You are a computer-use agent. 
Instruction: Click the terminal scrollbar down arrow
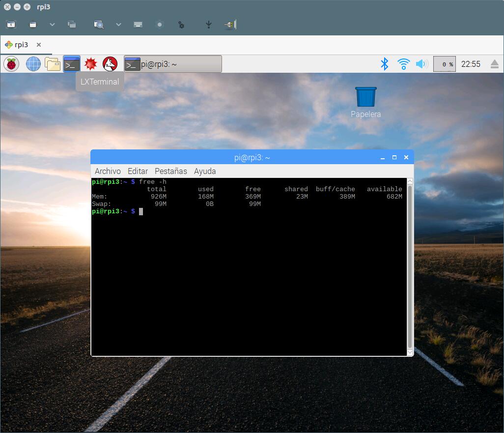coord(410,352)
